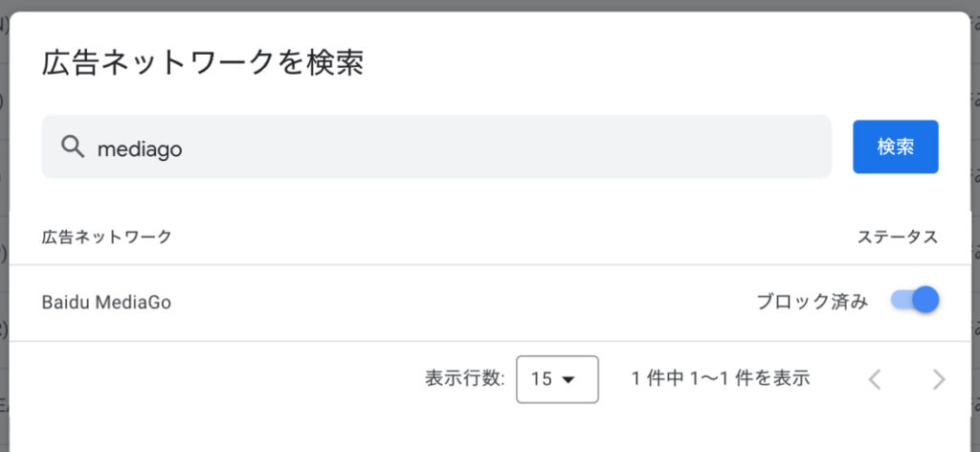Click the magnifying glass search icon
The image size is (980, 452).
tap(73, 147)
